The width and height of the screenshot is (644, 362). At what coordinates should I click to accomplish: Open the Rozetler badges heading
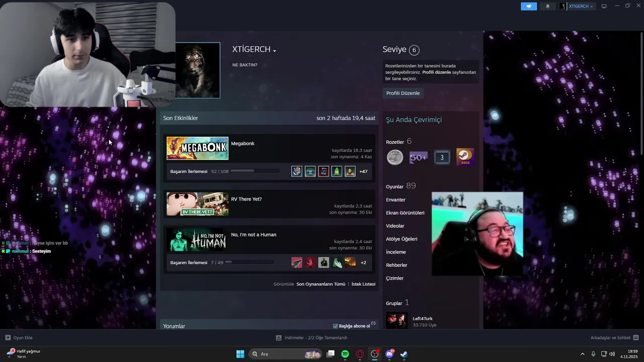pos(395,142)
